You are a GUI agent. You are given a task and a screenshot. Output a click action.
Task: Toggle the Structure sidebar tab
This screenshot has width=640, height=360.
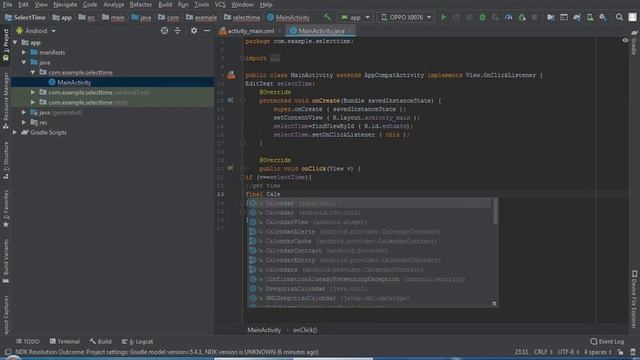6,161
